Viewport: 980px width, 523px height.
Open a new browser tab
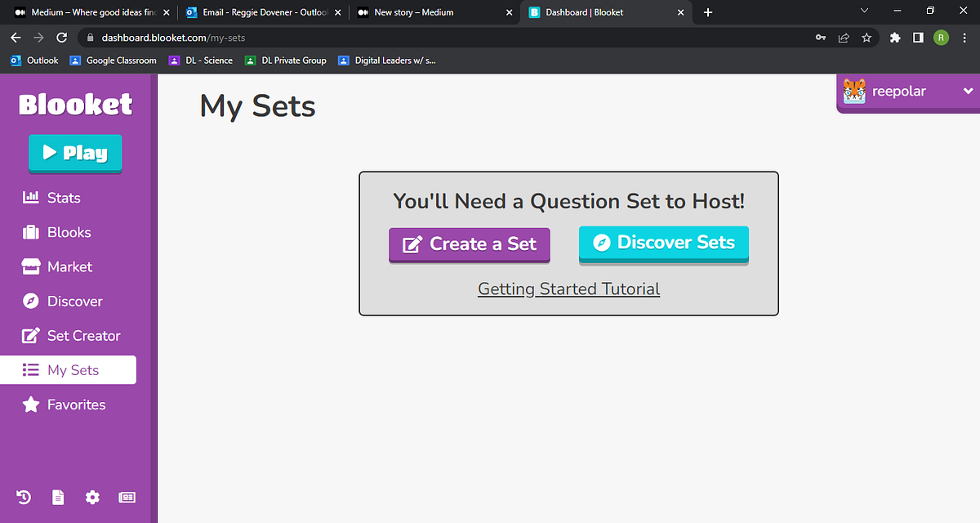pos(708,12)
